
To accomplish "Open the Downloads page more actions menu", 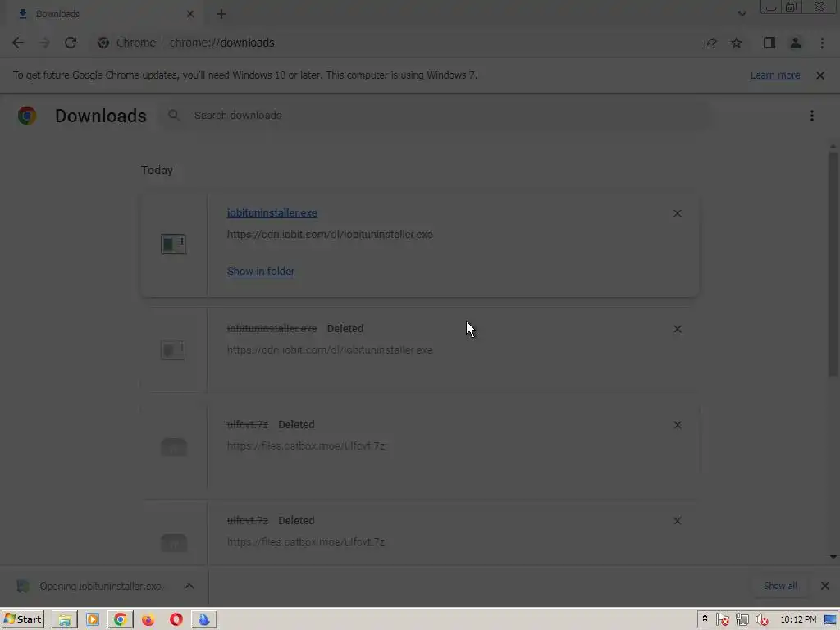I will [811, 116].
